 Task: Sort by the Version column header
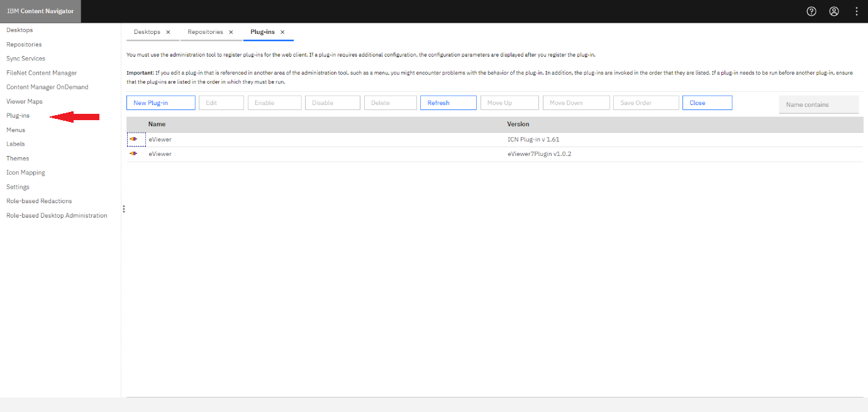tap(518, 125)
